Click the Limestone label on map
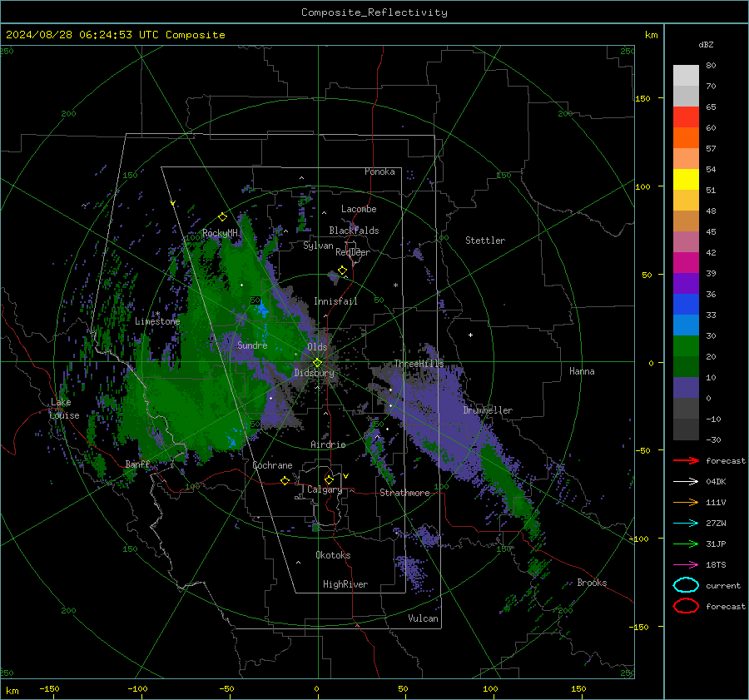The width and height of the screenshot is (749, 700). 157,321
